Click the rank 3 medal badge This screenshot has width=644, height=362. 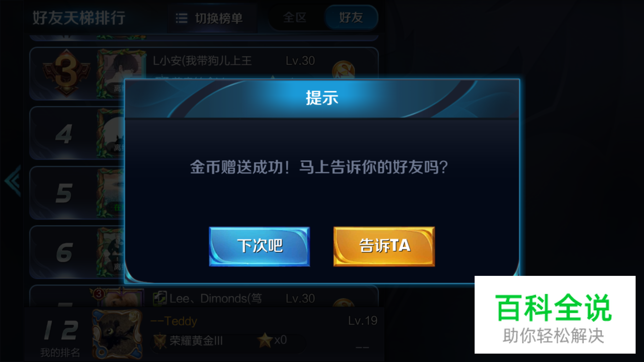tap(66, 73)
